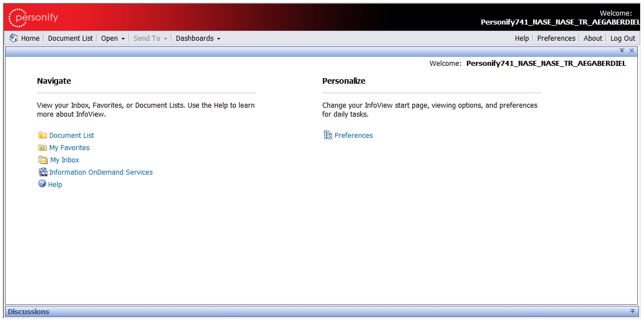Click the Personify logo in the banner
The image size is (644, 322).
(34, 18)
